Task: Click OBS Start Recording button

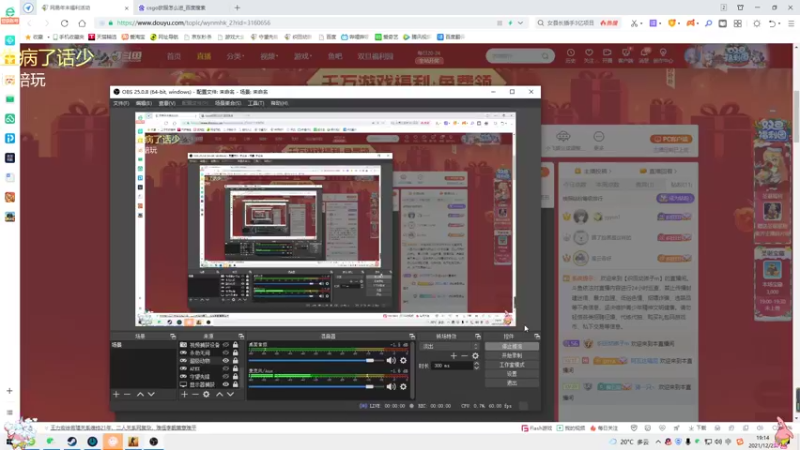Action: point(512,356)
